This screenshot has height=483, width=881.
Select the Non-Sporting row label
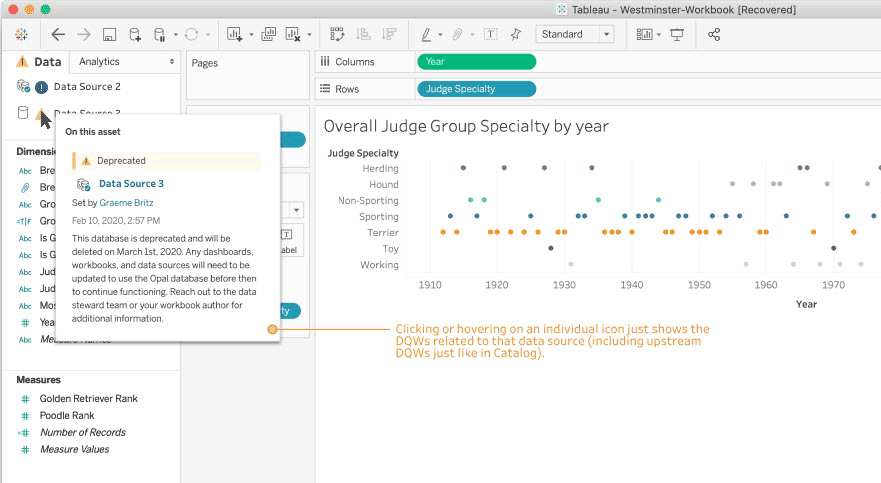coord(368,201)
